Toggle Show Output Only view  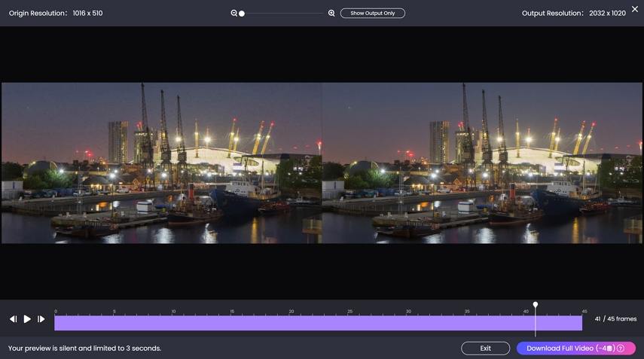point(373,13)
